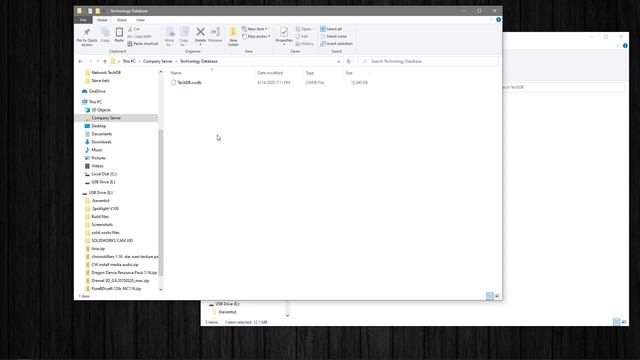Click Edit in the Open group
This screenshot has width=640, height=360.
pos(302,36)
